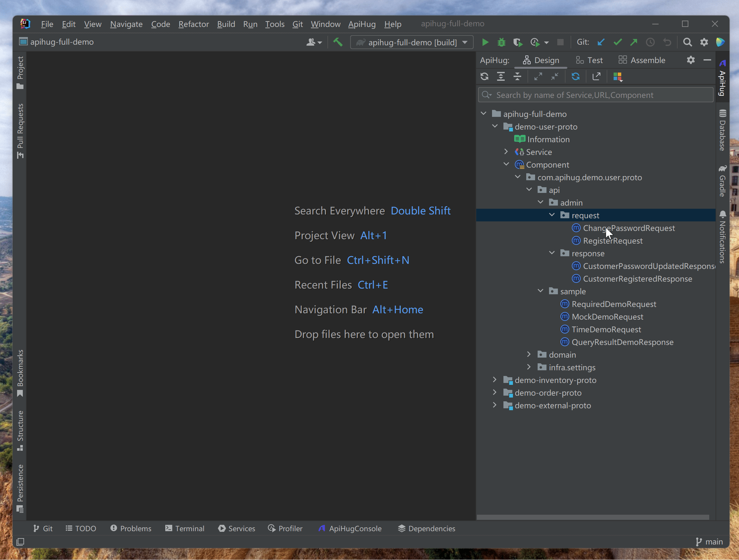
Task: Search by name of Service URL Component field
Action: [x=595, y=95]
